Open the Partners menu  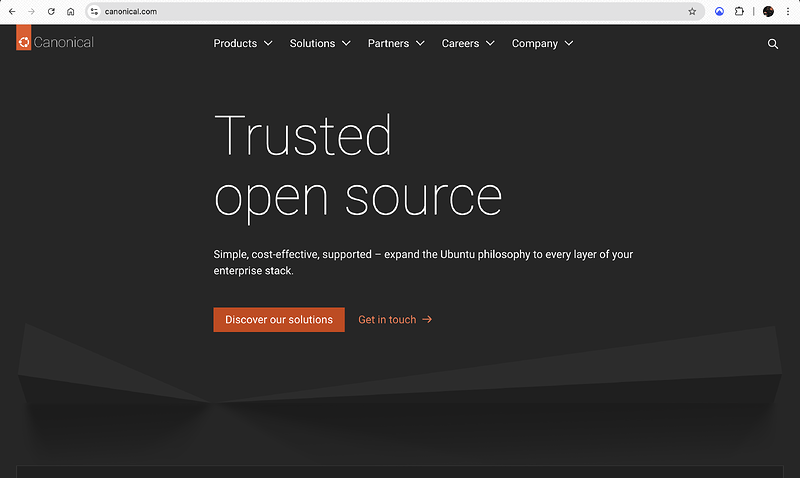(396, 43)
